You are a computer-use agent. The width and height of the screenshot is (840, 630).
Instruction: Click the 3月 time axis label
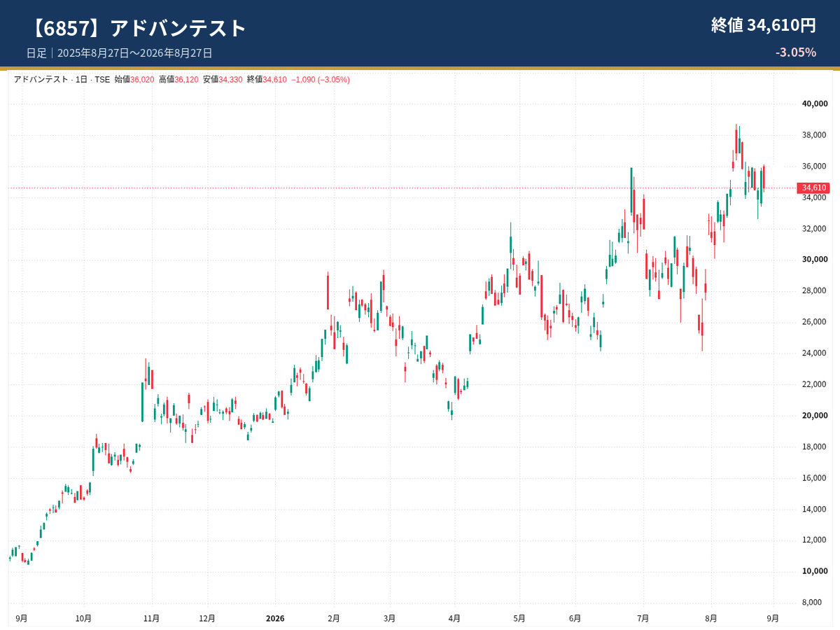[389, 618]
